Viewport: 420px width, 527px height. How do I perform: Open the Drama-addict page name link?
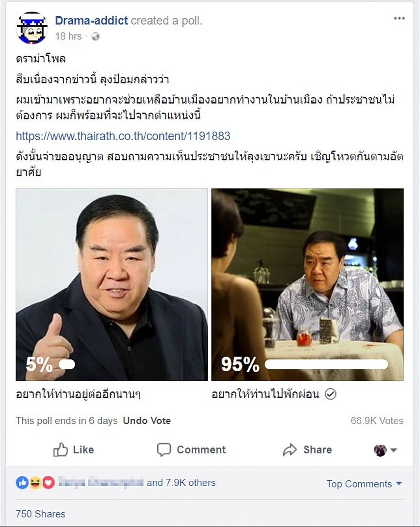coord(91,21)
